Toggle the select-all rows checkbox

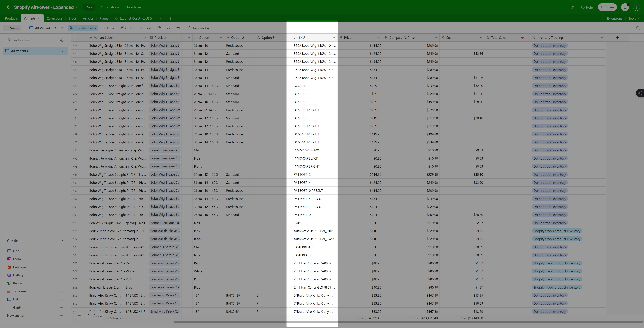coord(75,38)
